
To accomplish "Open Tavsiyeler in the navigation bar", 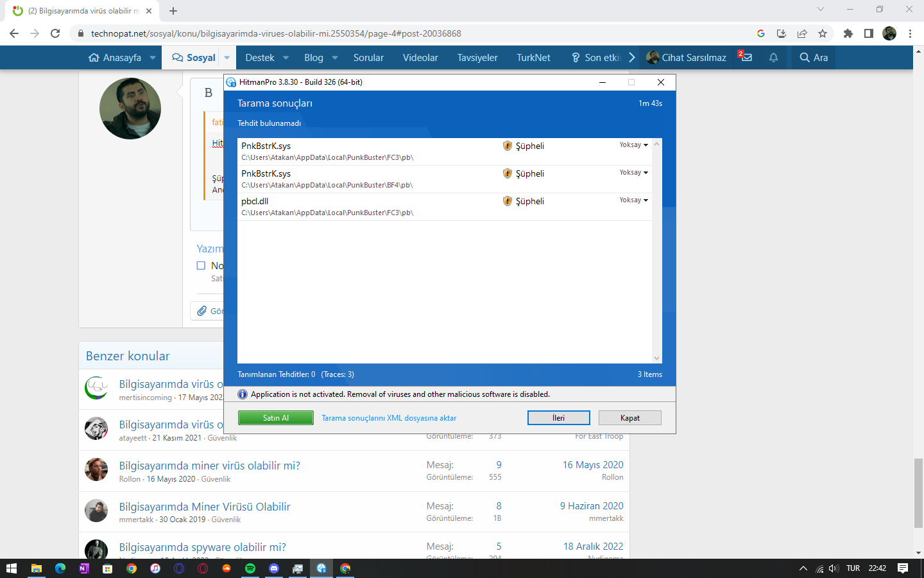I will coord(477,58).
